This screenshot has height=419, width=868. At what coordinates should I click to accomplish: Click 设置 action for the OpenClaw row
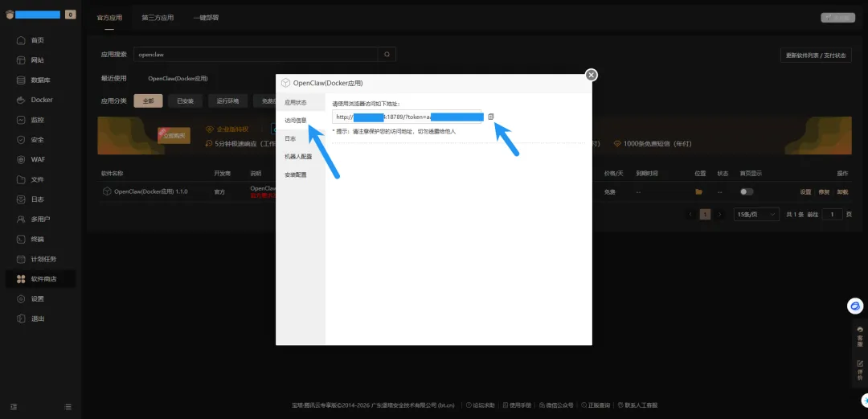[x=805, y=191]
